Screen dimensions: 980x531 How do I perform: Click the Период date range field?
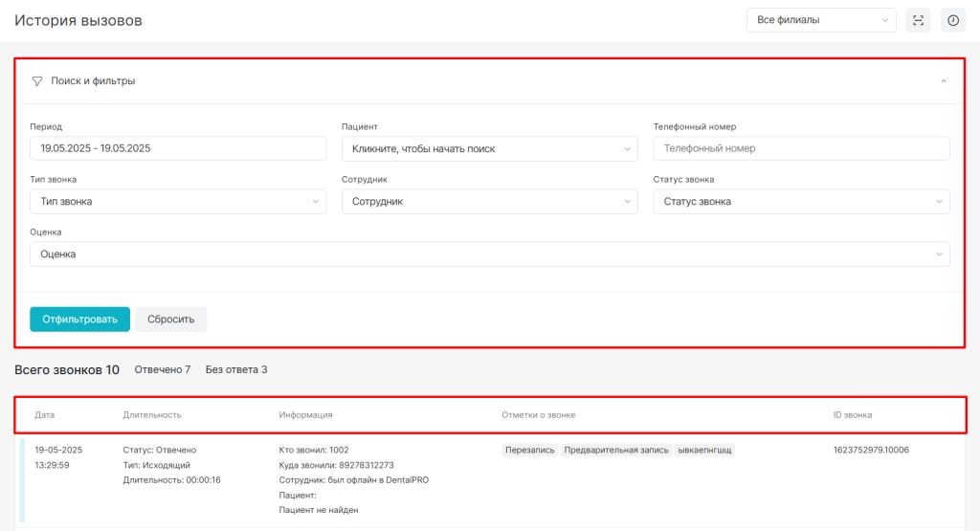pyautogui.click(x=178, y=148)
